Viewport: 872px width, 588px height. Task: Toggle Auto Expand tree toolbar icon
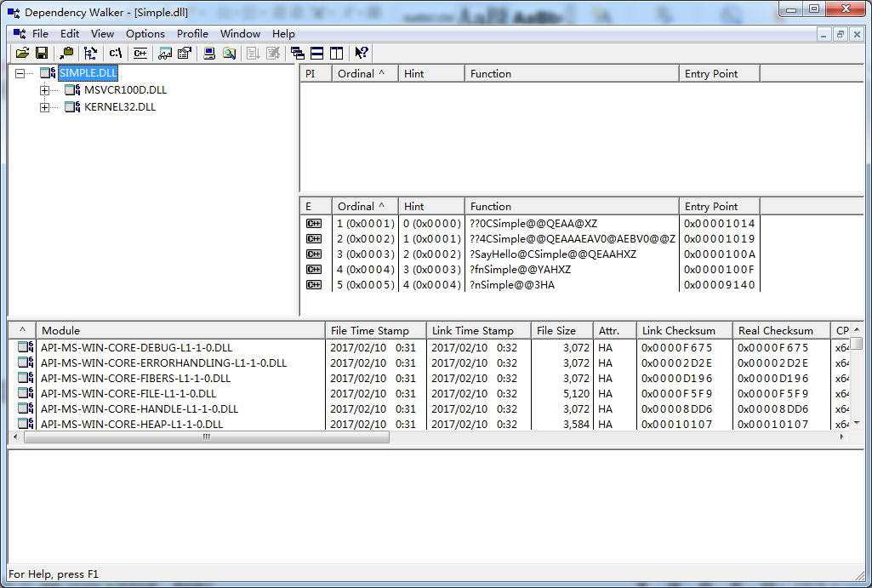(91, 54)
